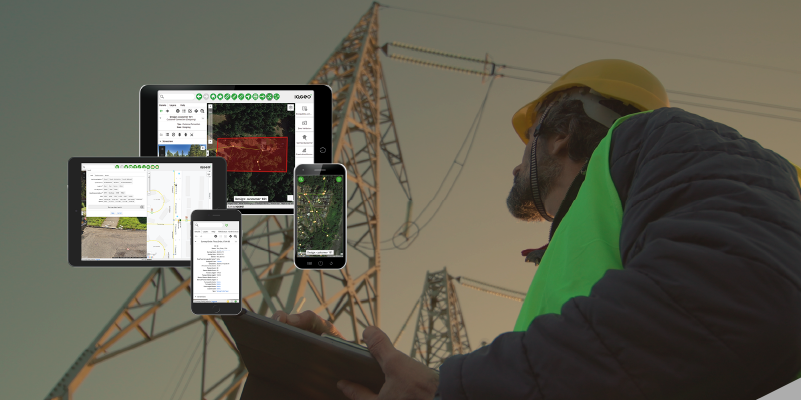Click the 'Design: customer 101' label on right phone
Image resolution: width=801 pixels, height=400 pixels.
[x=320, y=252]
